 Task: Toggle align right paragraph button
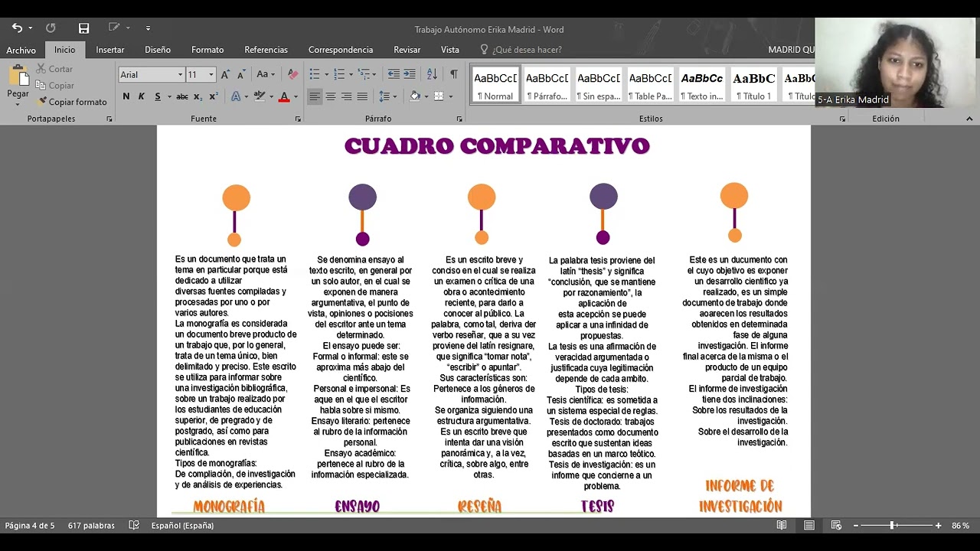point(347,96)
